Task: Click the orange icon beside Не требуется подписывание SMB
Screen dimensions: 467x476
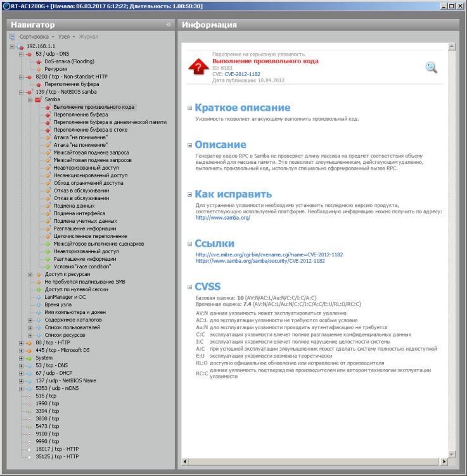Action: coord(39,282)
